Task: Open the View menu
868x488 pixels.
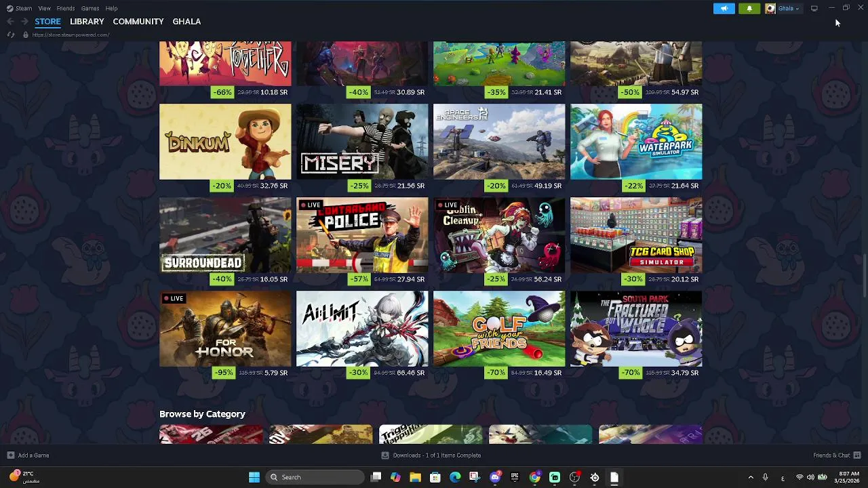Action: click(x=44, y=8)
